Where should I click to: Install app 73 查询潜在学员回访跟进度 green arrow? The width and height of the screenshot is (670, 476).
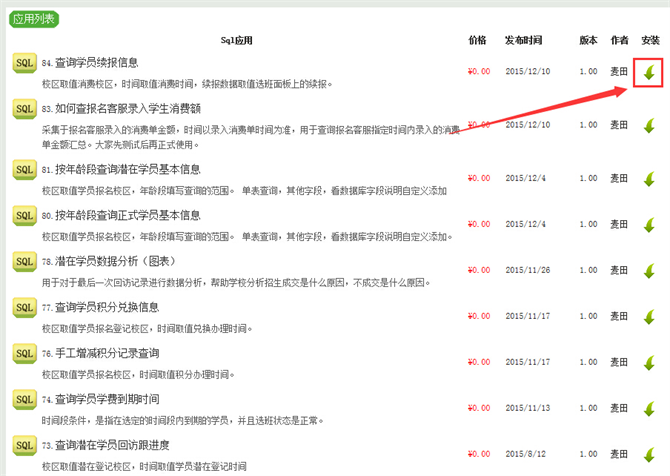pos(649,455)
